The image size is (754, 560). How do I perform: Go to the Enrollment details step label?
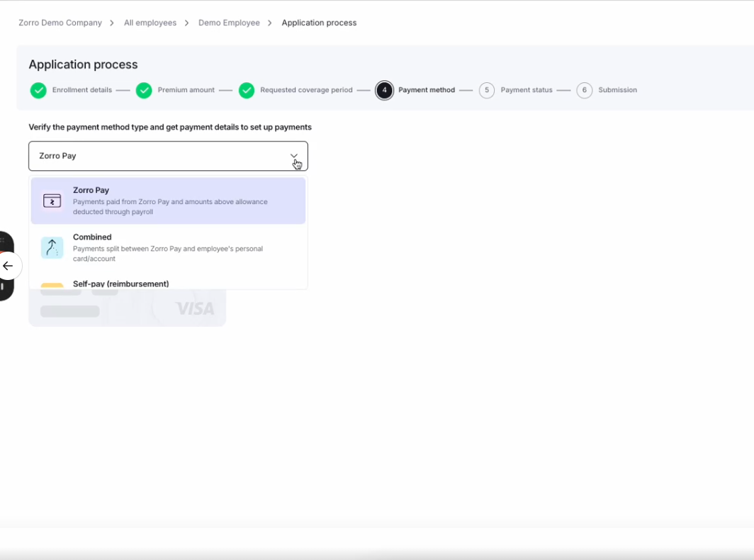(x=81, y=90)
